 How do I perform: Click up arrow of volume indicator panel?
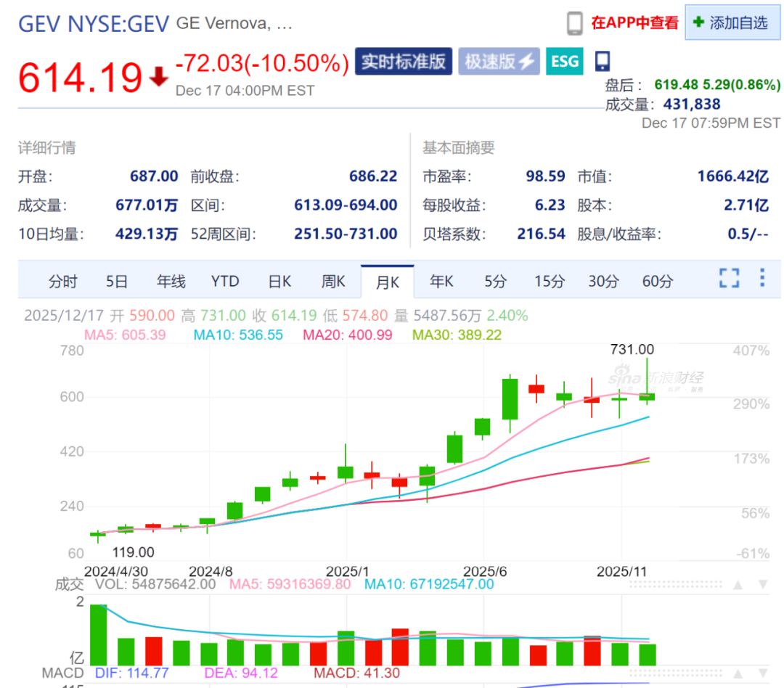pos(738,584)
